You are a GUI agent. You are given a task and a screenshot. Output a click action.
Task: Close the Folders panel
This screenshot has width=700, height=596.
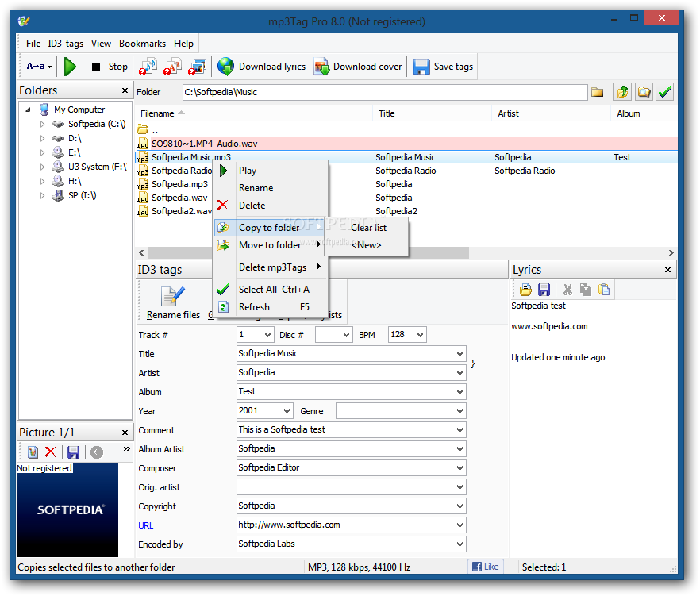pyautogui.click(x=125, y=90)
